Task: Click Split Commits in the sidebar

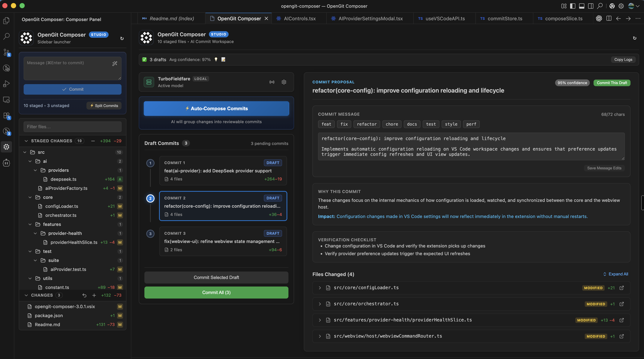Action: point(104,106)
